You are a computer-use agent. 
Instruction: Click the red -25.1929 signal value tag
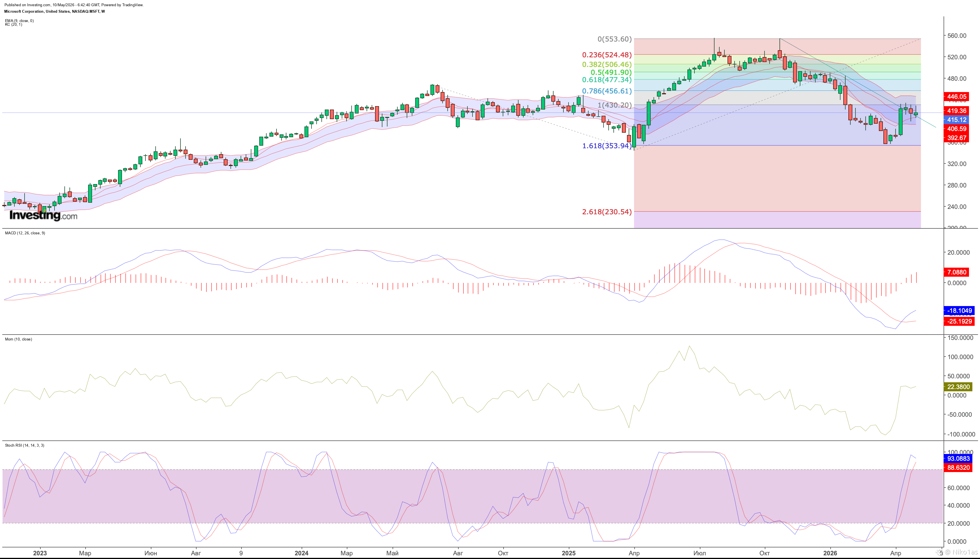click(x=959, y=321)
